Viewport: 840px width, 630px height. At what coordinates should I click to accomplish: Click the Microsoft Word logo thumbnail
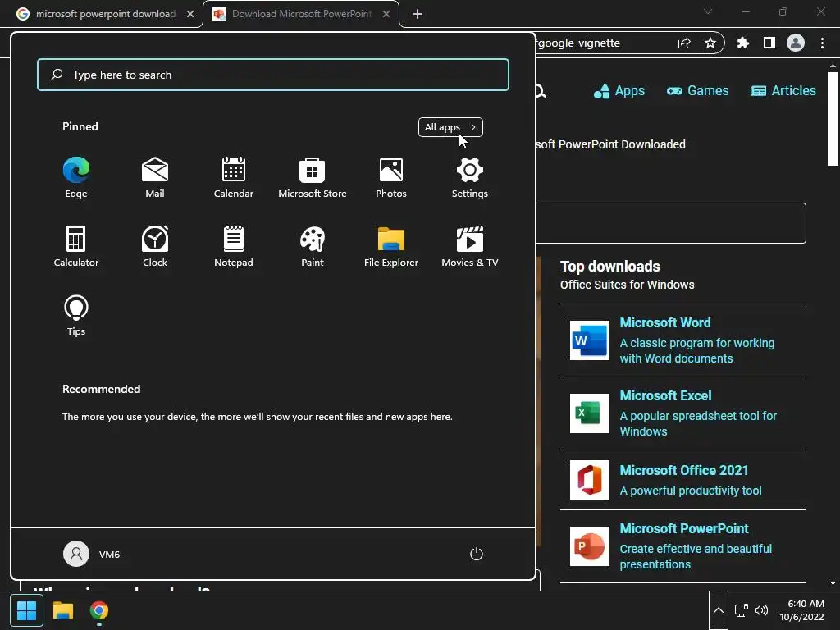click(x=589, y=340)
